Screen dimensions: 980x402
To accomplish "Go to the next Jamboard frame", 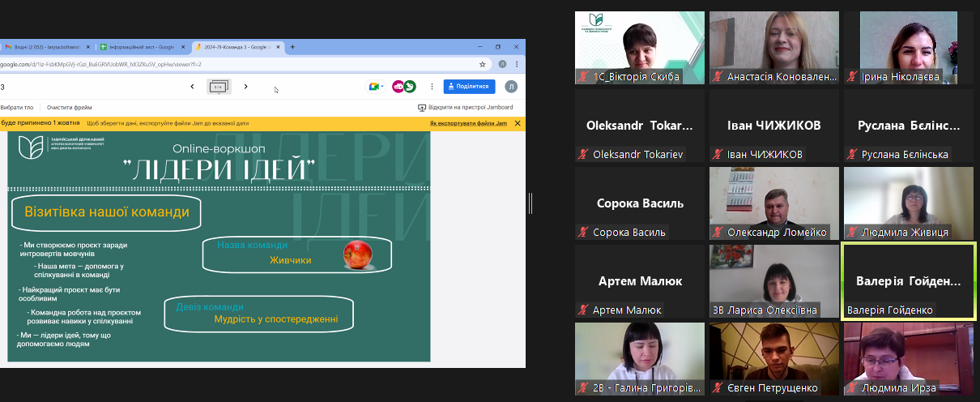I will point(246,87).
